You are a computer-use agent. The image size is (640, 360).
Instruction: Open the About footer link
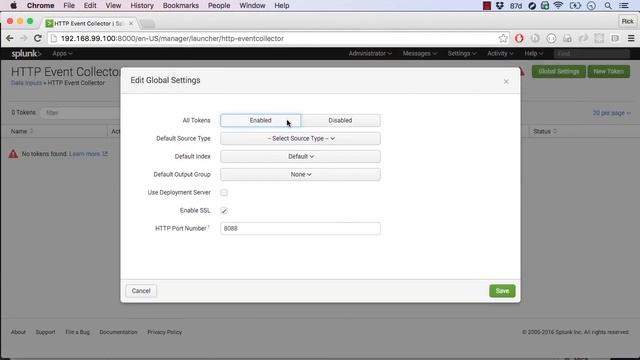[x=18, y=332]
